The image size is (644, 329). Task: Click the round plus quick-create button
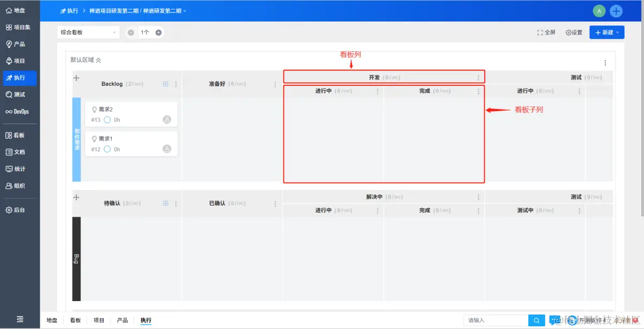[x=616, y=11]
